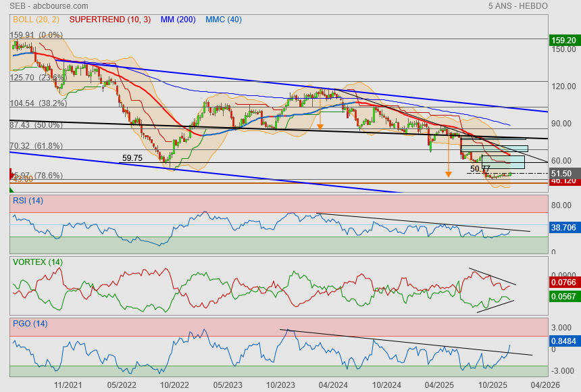This screenshot has height=392, width=581.
Task: Click the green 159.20 price tag
Action: 563,41
